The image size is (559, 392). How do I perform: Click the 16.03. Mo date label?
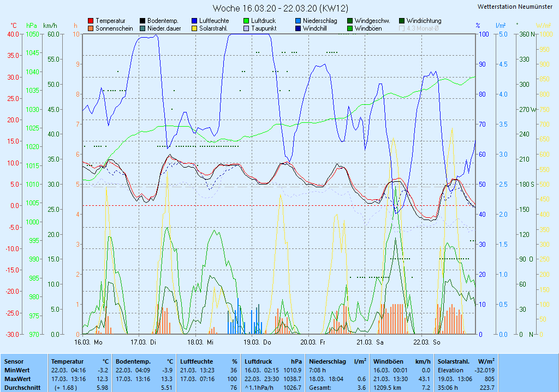point(88,342)
